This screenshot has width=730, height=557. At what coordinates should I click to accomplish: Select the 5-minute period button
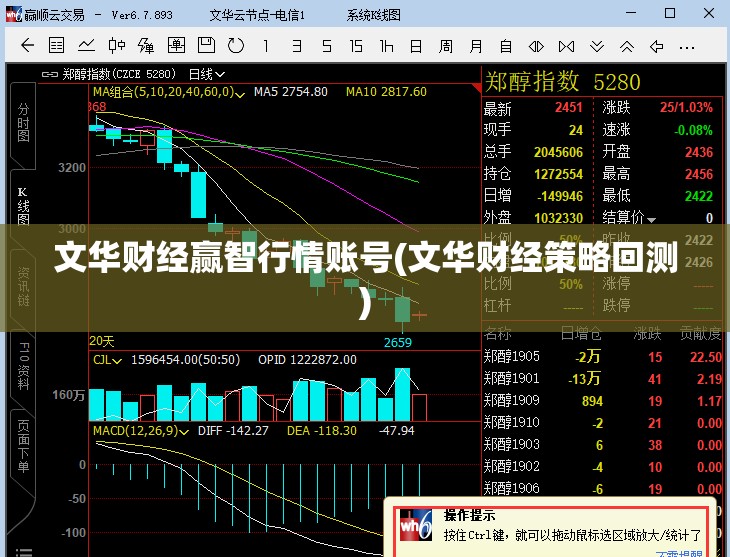tap(327, 46)
